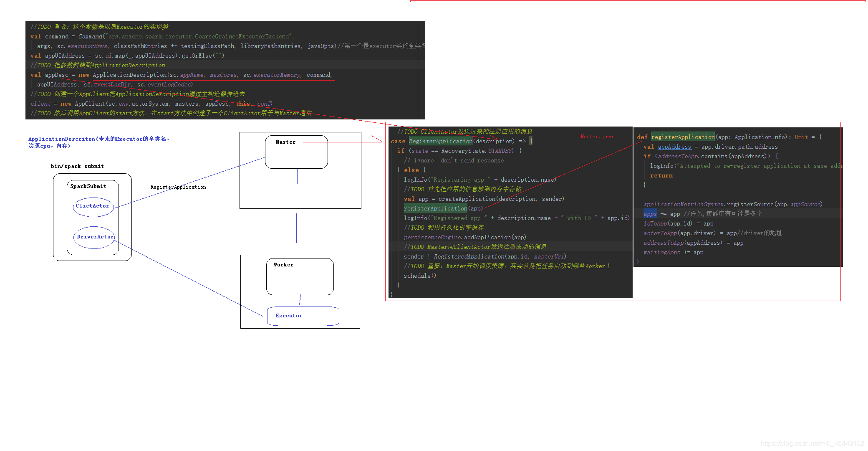The image size is (868, 451).
Task: Click the ApplicationDescriton blue annotation text
Action: coord(99,142)
